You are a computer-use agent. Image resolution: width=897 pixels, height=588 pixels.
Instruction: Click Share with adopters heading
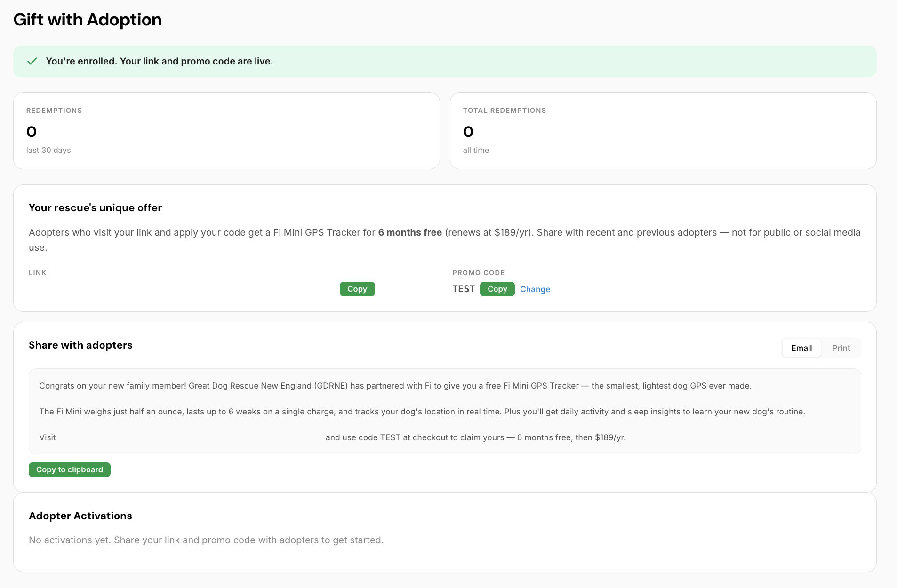(80, 345)
